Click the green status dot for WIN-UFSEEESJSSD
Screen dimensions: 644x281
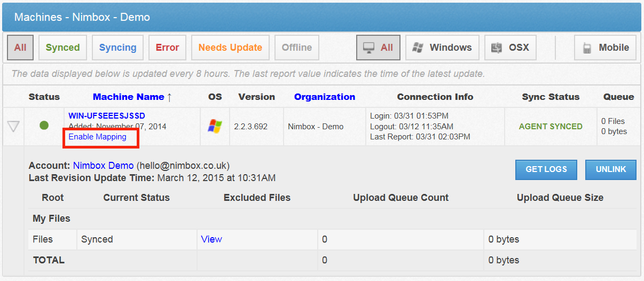click(44, 126)
